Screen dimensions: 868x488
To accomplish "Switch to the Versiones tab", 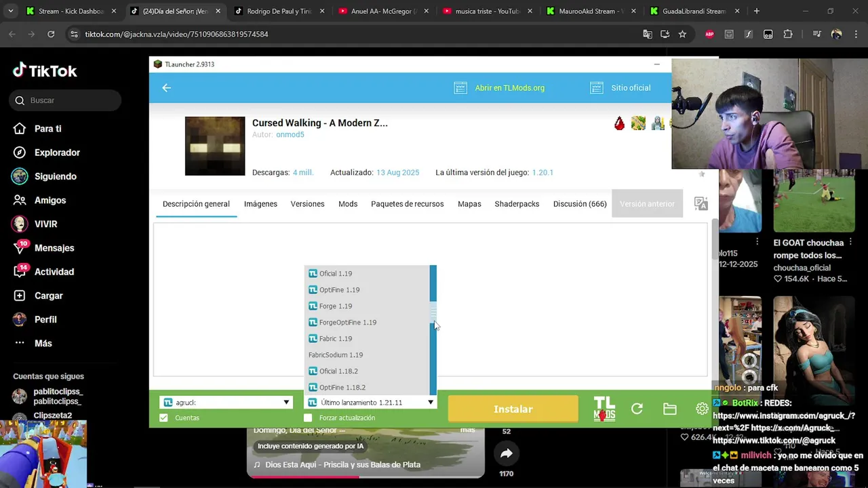I will pyautogui.click(x=307, y=204).
